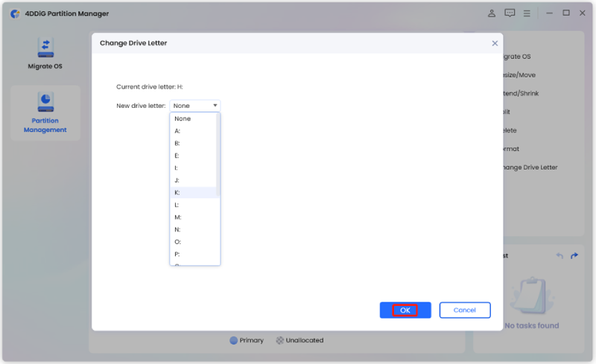Select drive letter M:

click(194, 217)
